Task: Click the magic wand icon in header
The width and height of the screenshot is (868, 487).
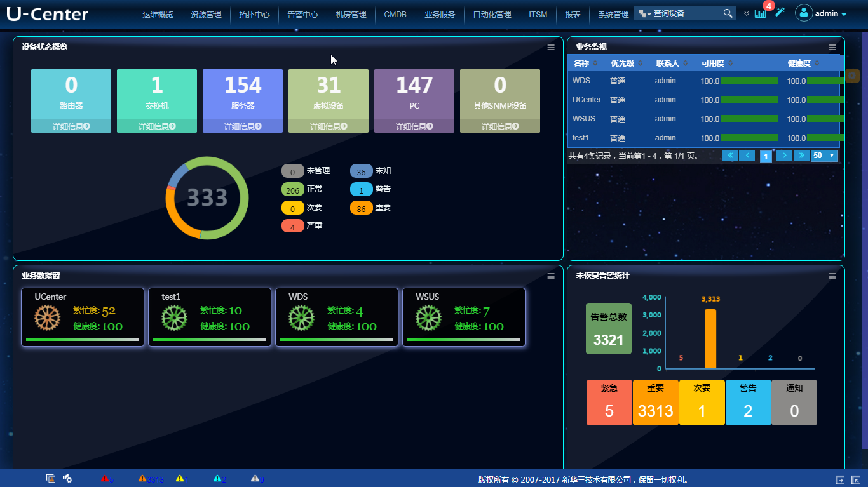Action: 780,13
